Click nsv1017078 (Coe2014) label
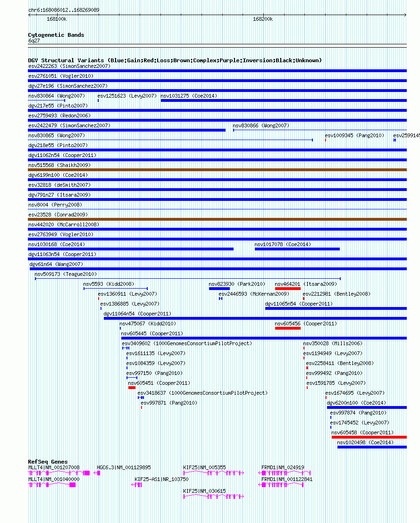Image resolution: width=420 pixels, height=523 pixels. [283, 244]
